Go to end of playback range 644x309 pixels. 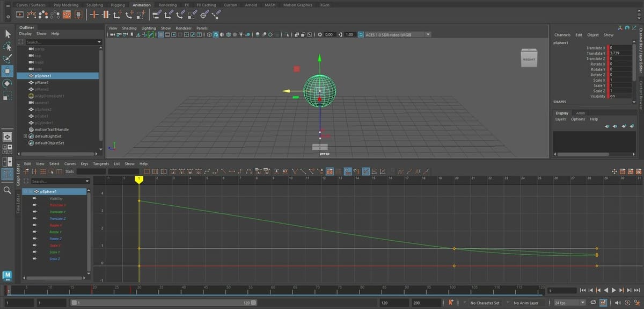click(636, 290)
